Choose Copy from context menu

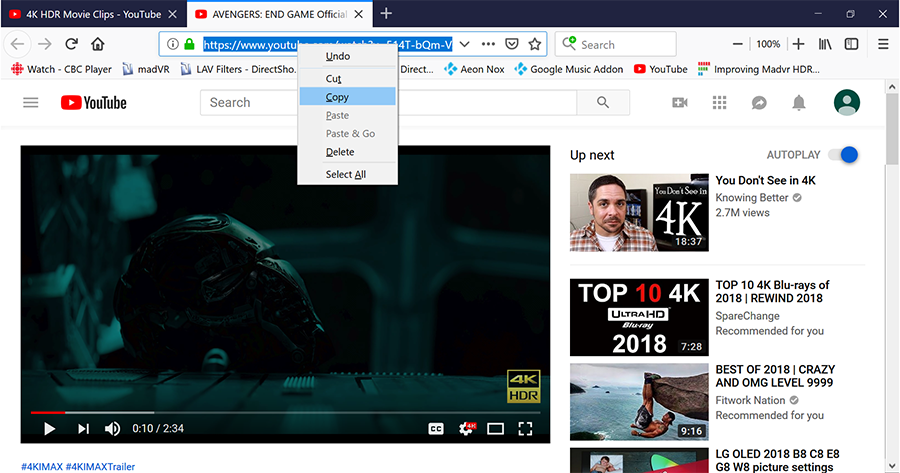(347, 97)
